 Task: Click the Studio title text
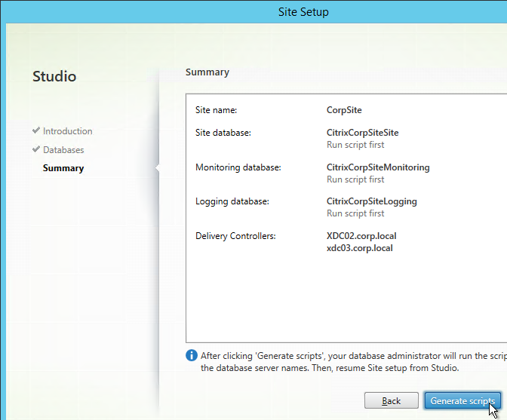(54, 77)
